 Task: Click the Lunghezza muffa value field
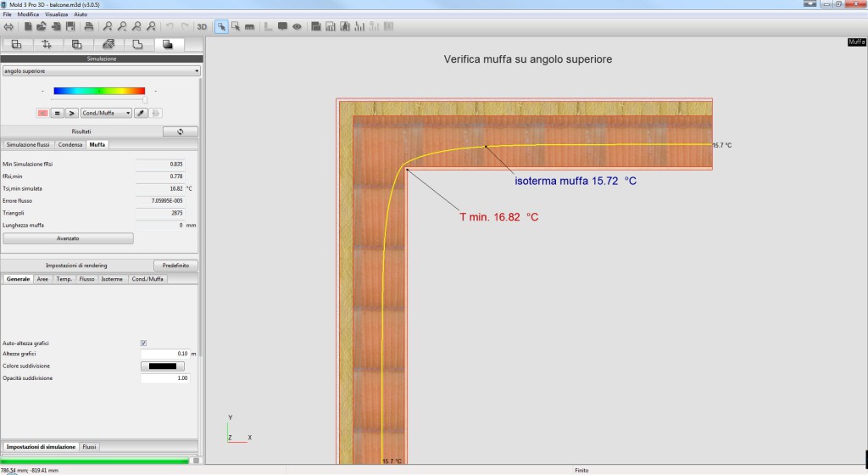pos(160,226)
